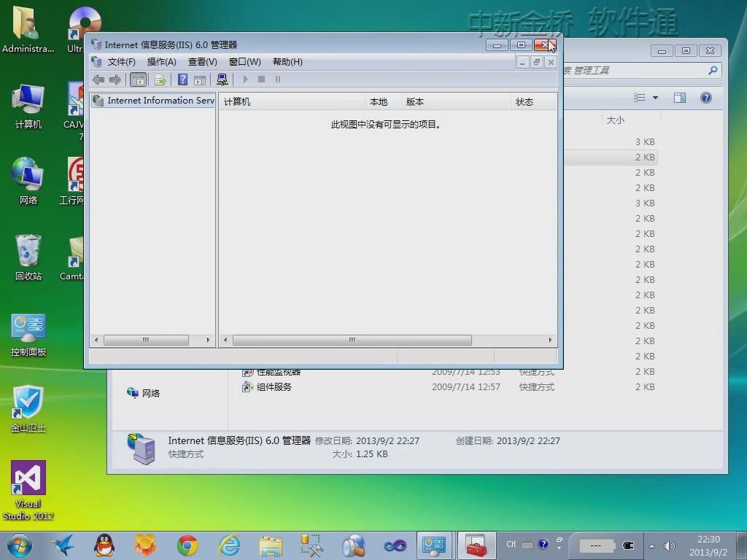Launch Internet Explorer from the taskbar
747x560 pixels.
(x=229, y=545)
